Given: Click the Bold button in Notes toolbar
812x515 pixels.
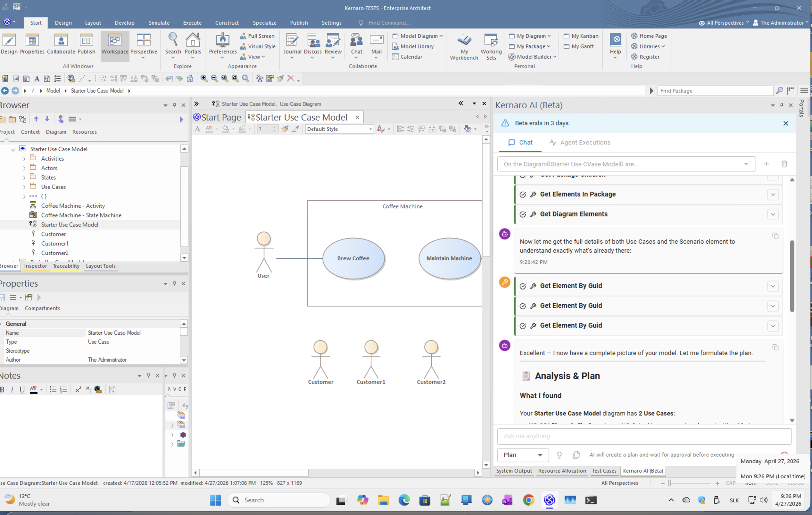Looking at the screenshot, I should 2,390.
